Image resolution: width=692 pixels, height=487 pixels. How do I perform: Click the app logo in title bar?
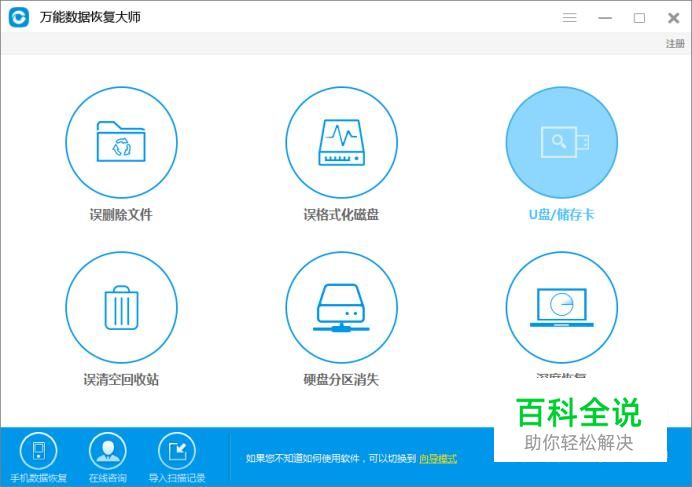coord(19,17)
